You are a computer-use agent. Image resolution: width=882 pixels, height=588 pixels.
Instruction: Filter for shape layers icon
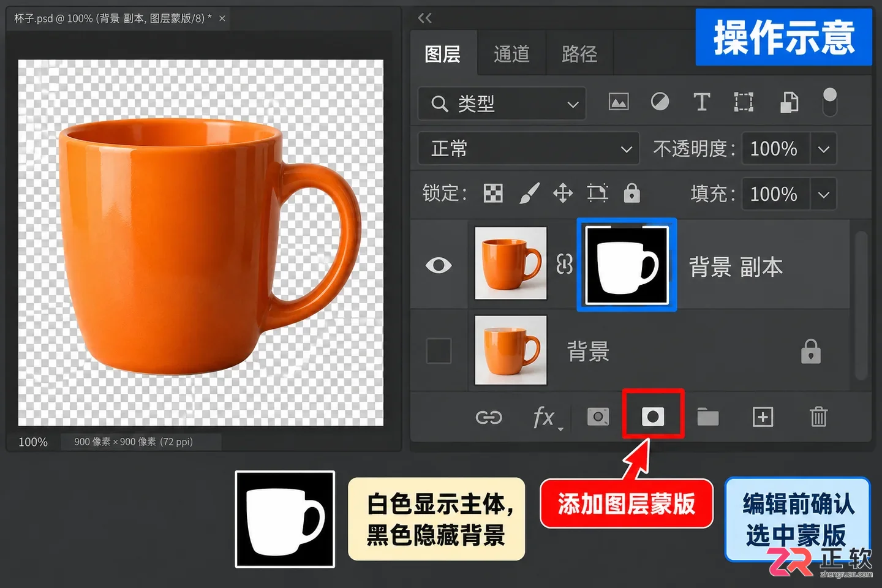click(x=744, y=102)
